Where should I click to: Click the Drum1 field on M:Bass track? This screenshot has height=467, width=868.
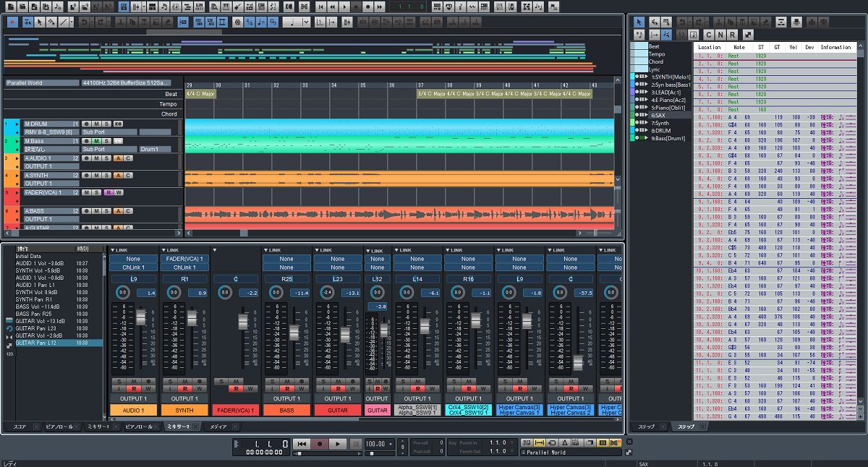click(156, 149)
